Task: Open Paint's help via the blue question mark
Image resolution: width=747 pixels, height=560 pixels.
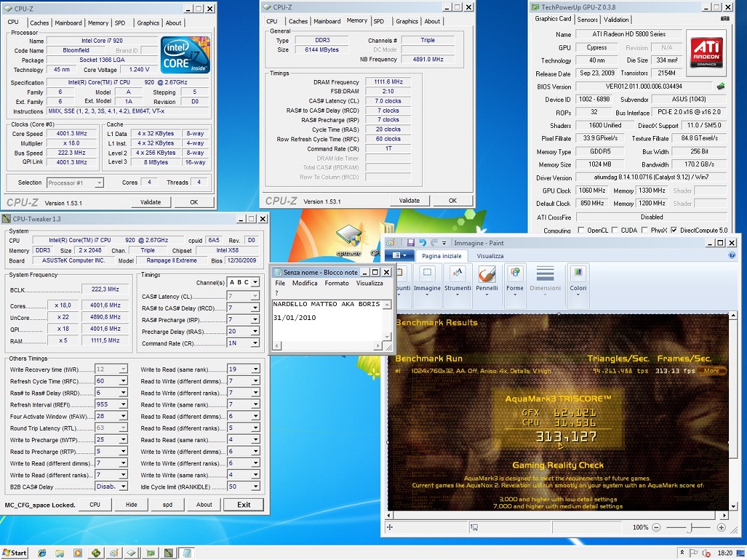Action: click(x=732, y=256)
